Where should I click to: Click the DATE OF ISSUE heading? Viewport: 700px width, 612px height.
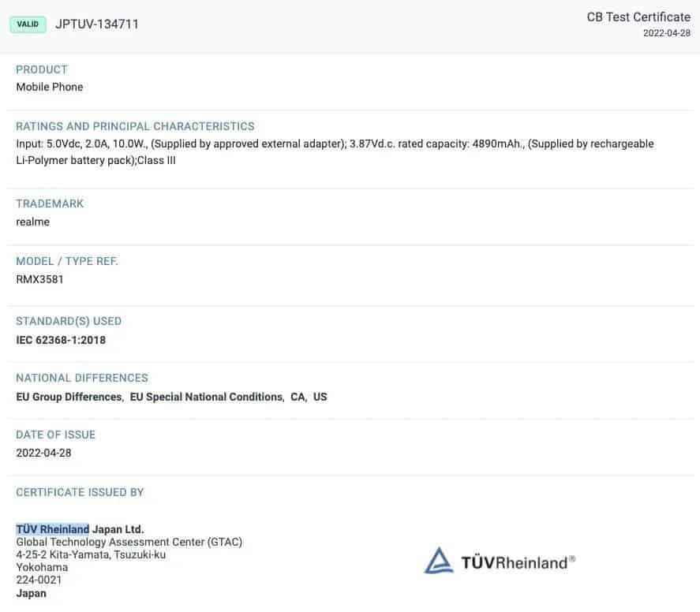coord(56,435)
